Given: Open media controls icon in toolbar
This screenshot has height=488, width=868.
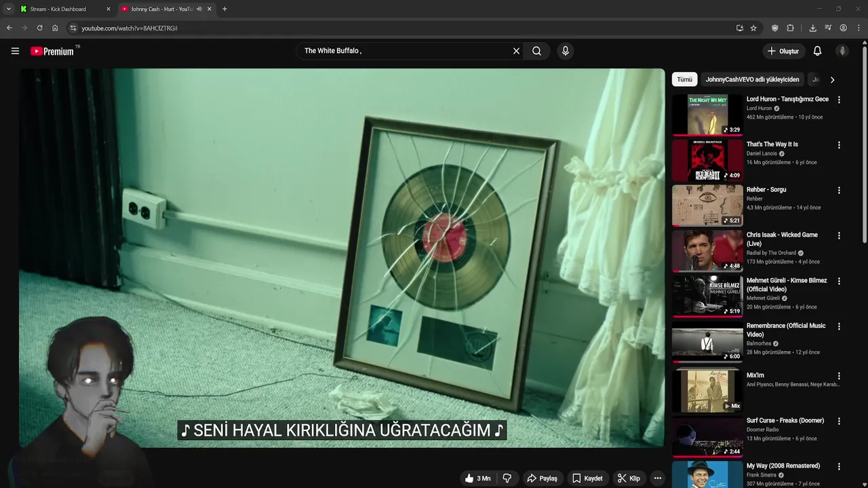Looking at the screenshot, I should coord(828,28).
